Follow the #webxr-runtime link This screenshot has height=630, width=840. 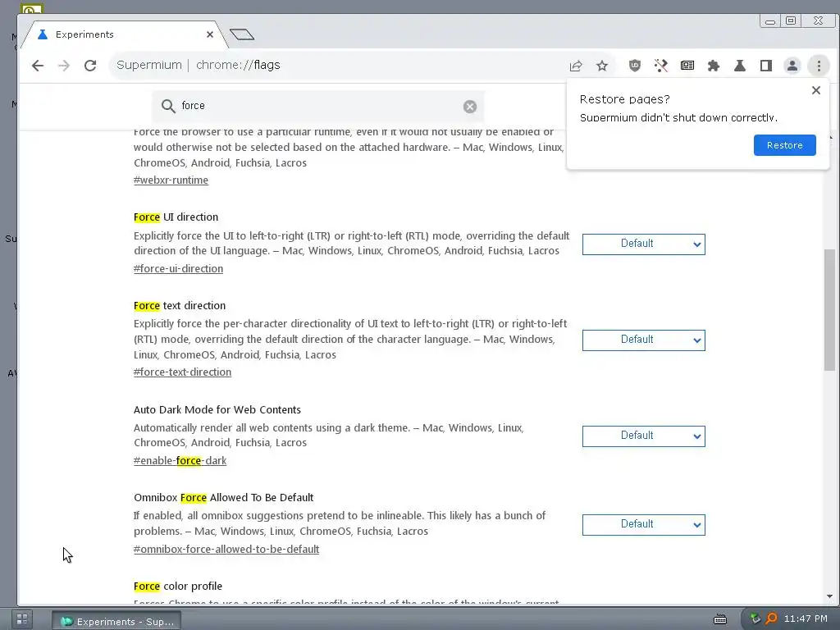[x=171, y=180]
